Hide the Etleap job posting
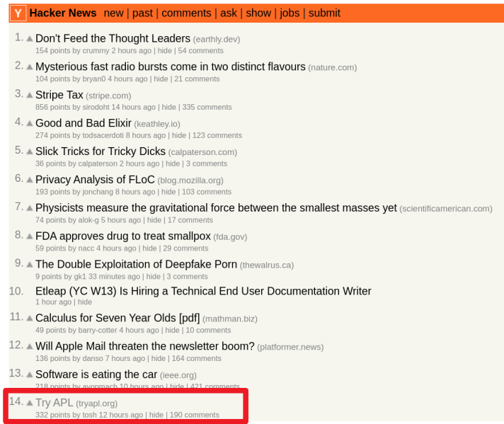Screen dimensions: 504x424 click(x=85, y=302)
